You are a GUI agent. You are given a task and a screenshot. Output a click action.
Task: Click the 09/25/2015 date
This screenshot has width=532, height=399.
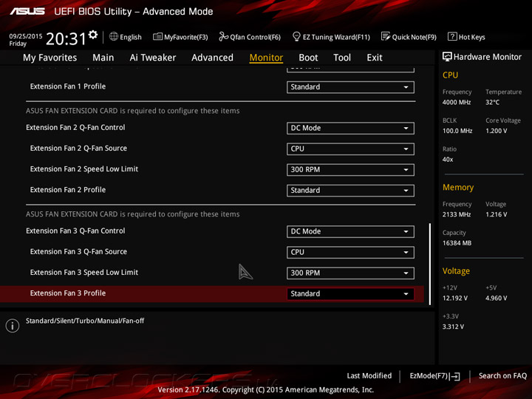26,36
